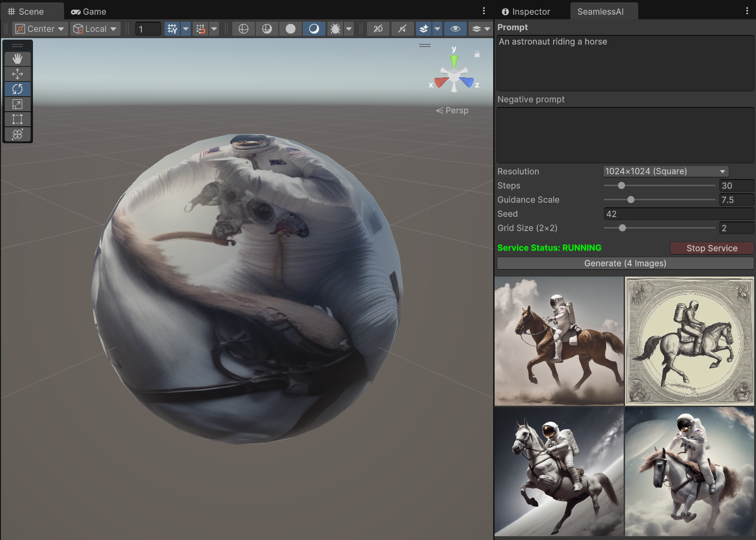The height and width of the screenshot is (540, 756).
Task: Click the scene gizmo lock icon
Action: point(477,54)
